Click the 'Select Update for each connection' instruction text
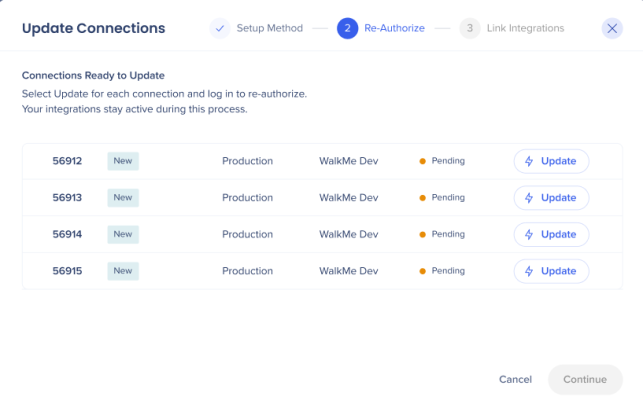Screen dimensions: 643x415 pos(164,94)
